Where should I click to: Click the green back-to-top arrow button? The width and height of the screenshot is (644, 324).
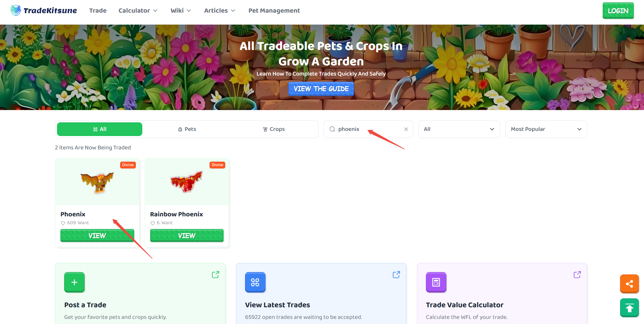click(x=629, y=308)
